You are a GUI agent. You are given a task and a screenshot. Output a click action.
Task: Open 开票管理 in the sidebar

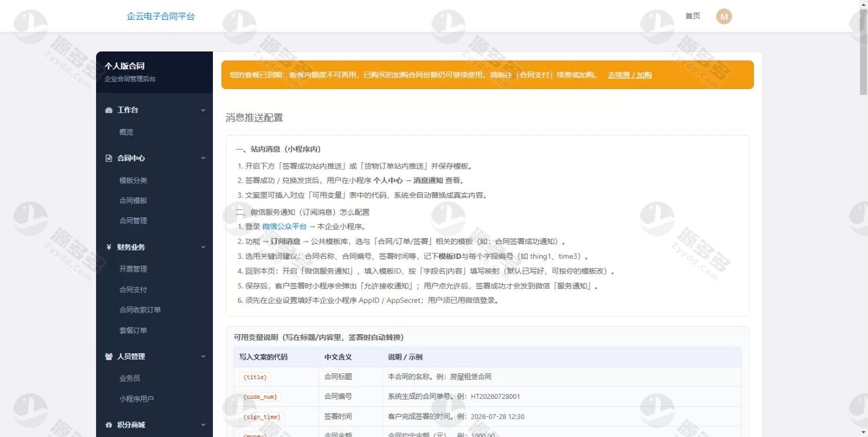(x=133, y=269)
